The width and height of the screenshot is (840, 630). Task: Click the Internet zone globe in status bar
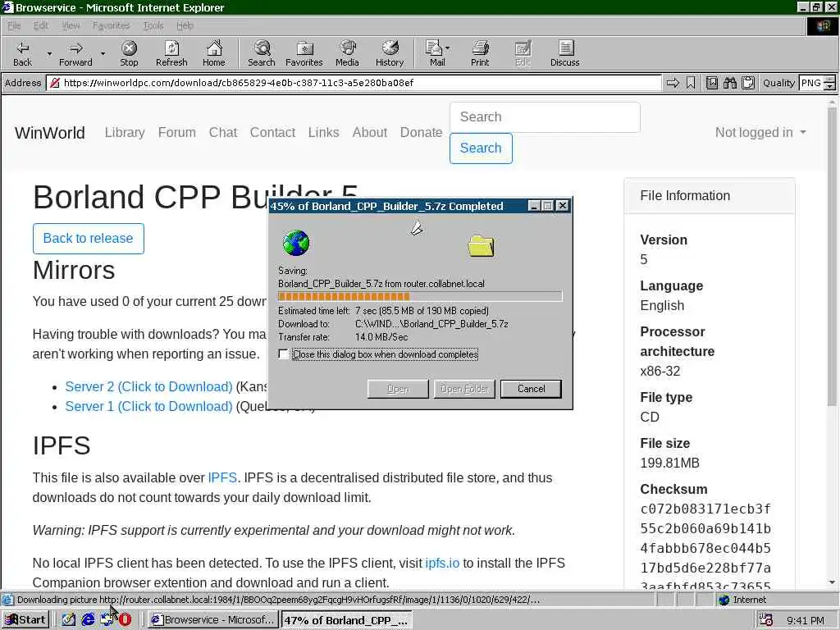(x=724, y=600)
